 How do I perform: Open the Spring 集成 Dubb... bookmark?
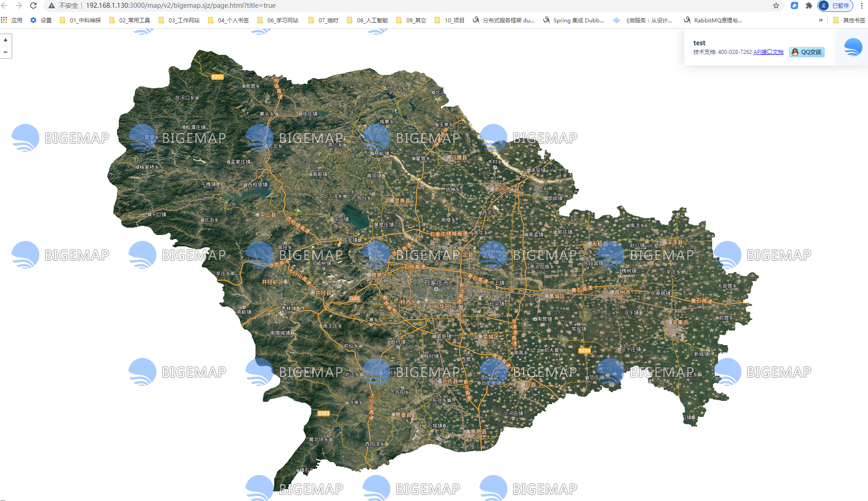coord(574,20)
